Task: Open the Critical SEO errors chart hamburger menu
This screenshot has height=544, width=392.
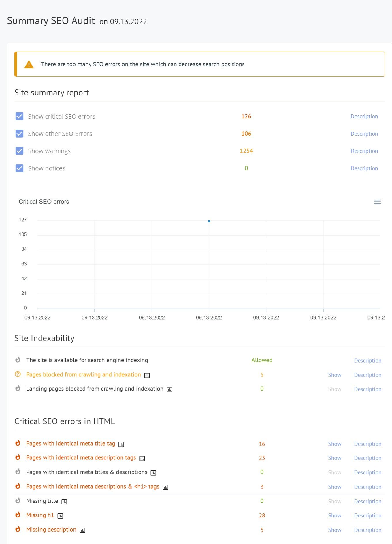Action: 377,202
